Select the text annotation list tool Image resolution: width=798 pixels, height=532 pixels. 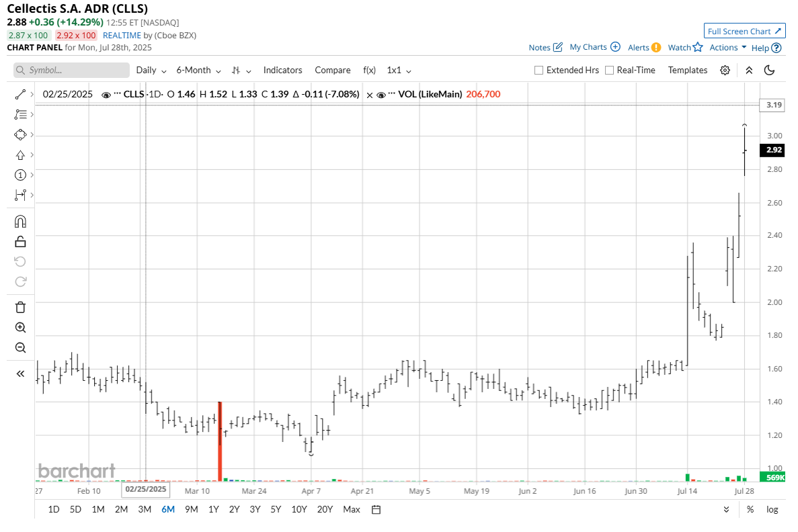[x=20, y=114]
